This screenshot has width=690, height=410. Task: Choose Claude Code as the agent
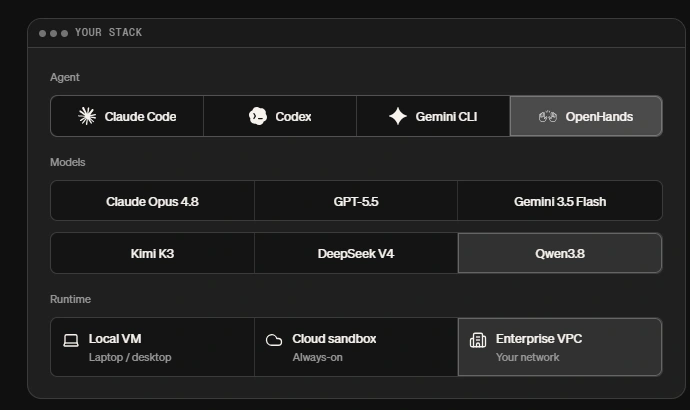click(127, 116)
